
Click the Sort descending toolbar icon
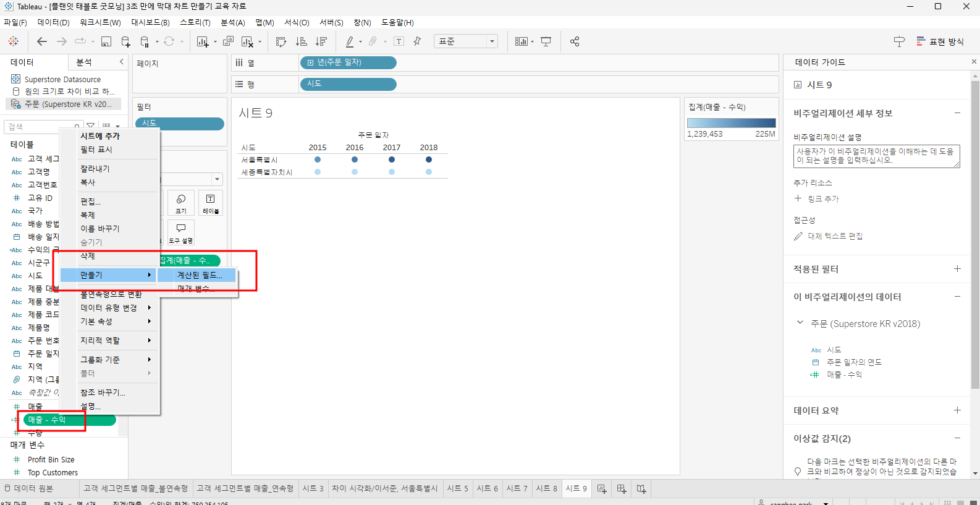pyautogui.click(x=321, y=41)
